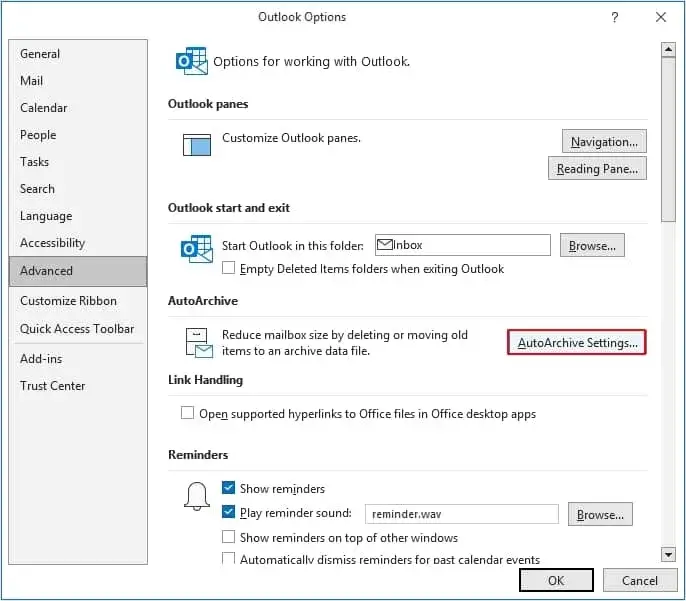Open Language options

point(78,216)
